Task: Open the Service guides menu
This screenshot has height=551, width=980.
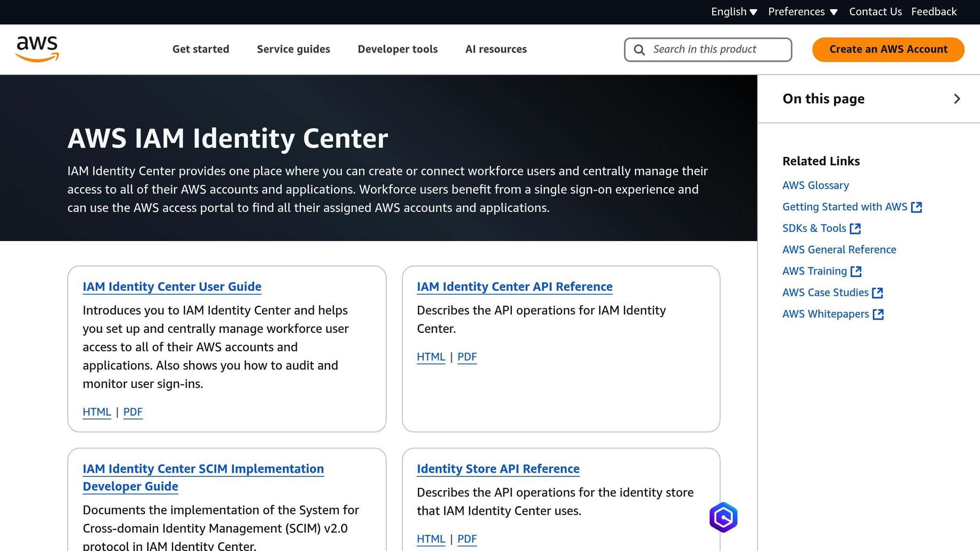Action: pos(293,49)
